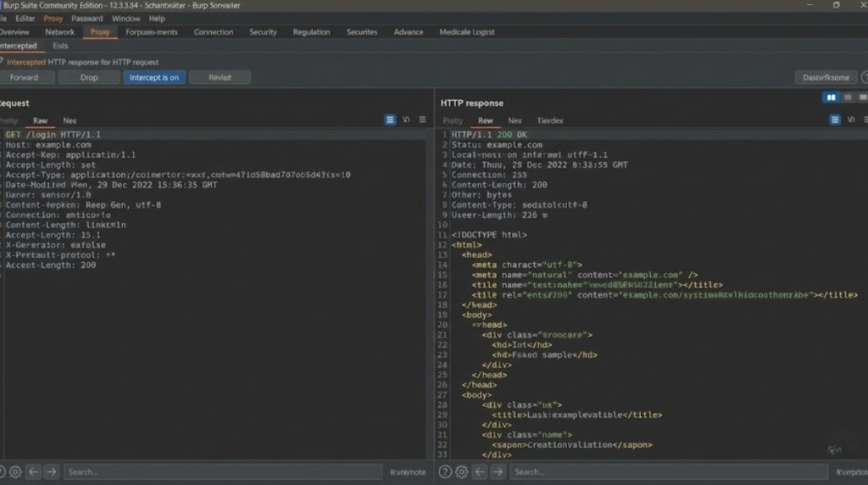Open search settings gear in request panel
Screen dimensions: 868x485
coord(15,471)
